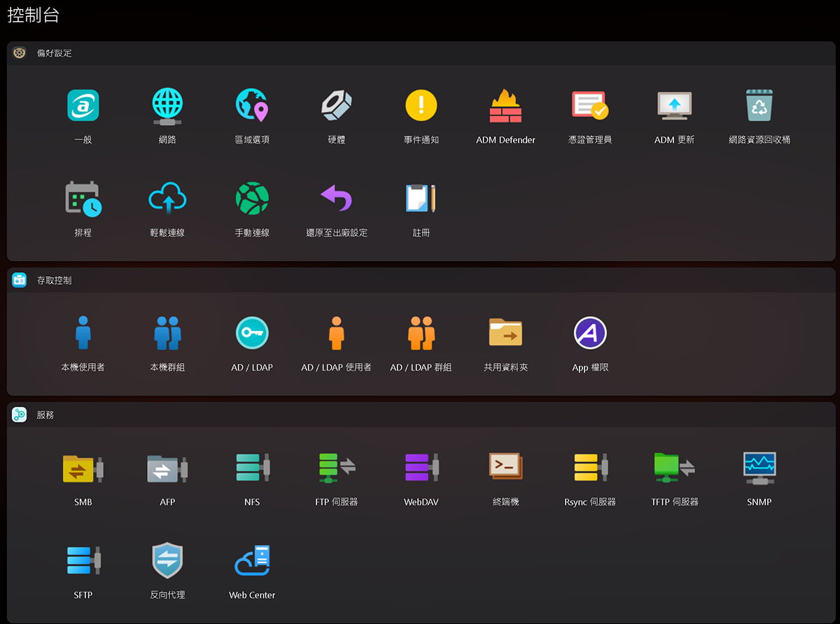Open the 網路資源回收桶 recycle bin icon
Screen dimensions: 840x624
759,106
